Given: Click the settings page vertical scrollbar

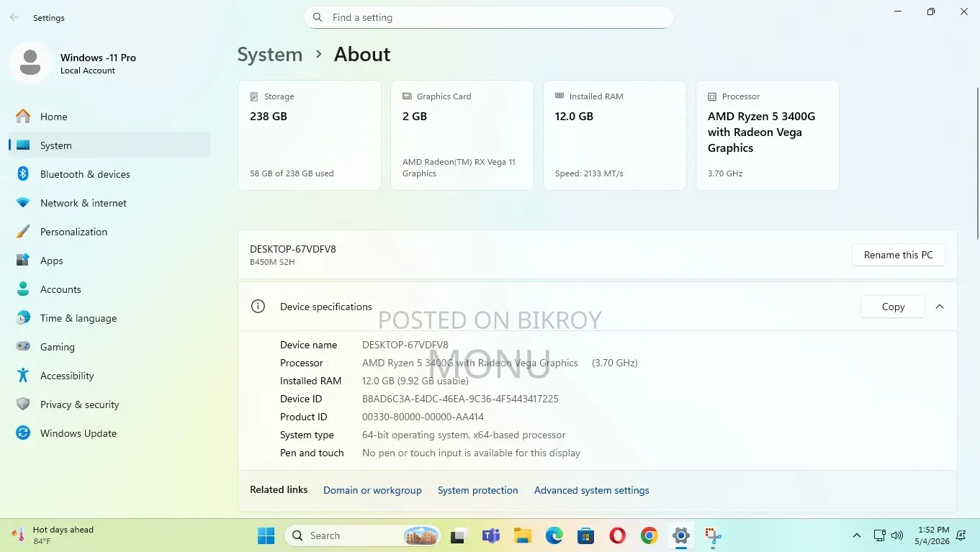Looking at the screenshot, I should (x=976, y=163).
